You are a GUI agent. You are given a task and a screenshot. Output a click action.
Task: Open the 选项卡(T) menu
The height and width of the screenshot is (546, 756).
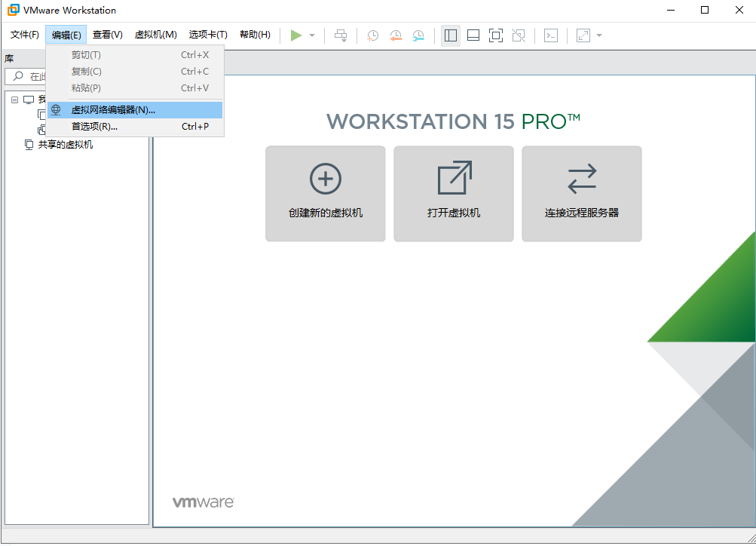coord(208,35)
